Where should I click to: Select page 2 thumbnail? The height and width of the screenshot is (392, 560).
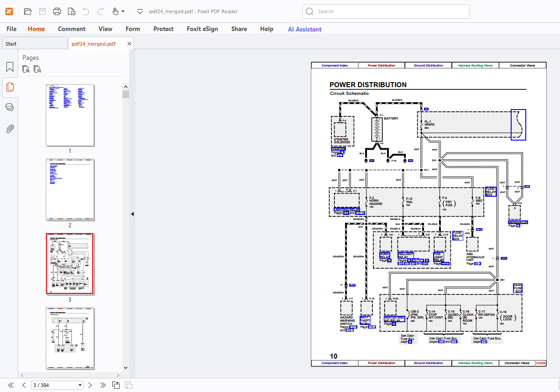coord(70,189)
